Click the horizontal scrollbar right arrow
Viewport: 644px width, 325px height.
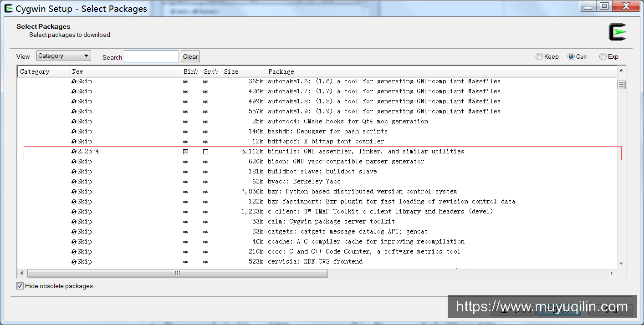tap(612, 273)
